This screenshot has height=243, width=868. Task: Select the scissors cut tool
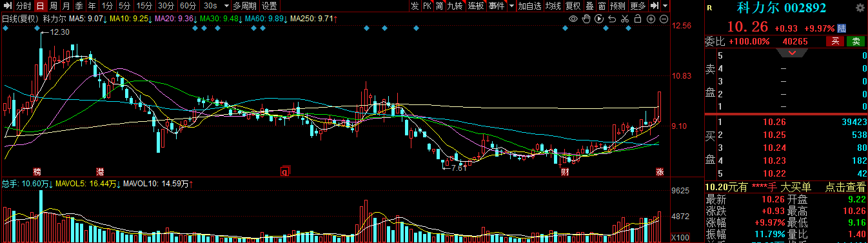[x=625, y=19]
